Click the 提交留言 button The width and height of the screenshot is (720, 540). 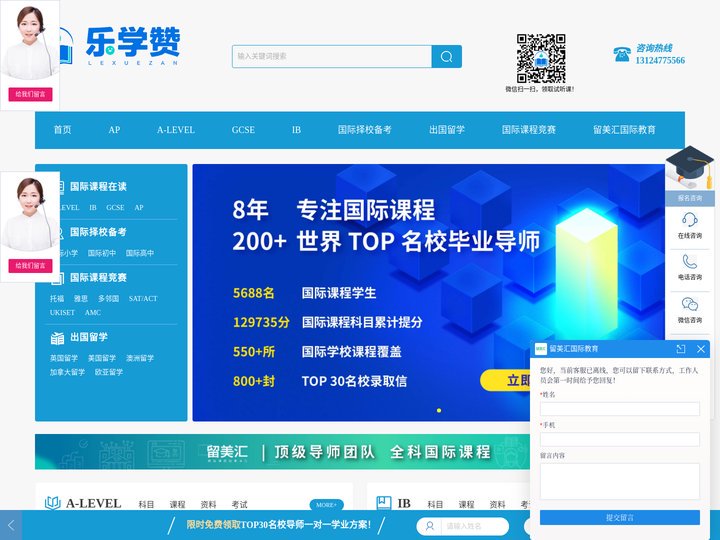pos(620,518)
